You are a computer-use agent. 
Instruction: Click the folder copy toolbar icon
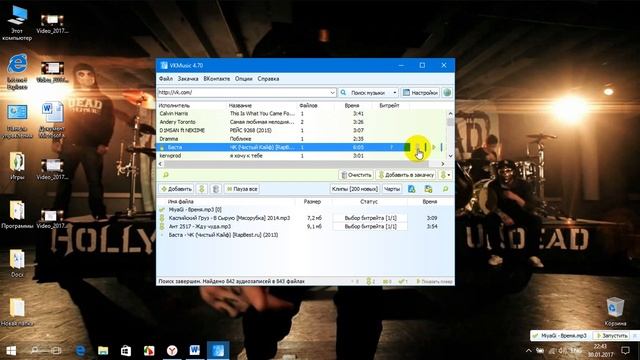428,189
